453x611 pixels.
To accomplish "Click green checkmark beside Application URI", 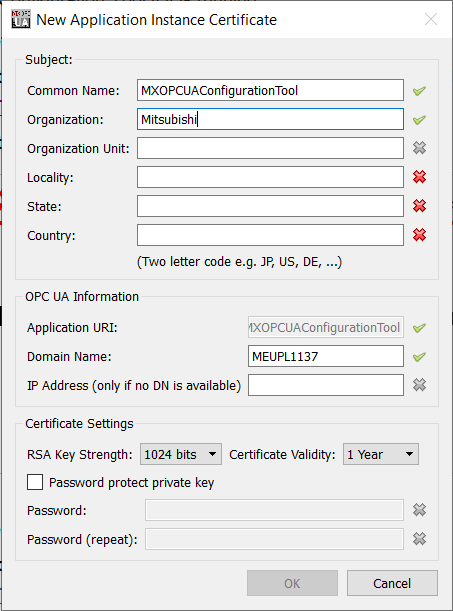I will (419, 328).
